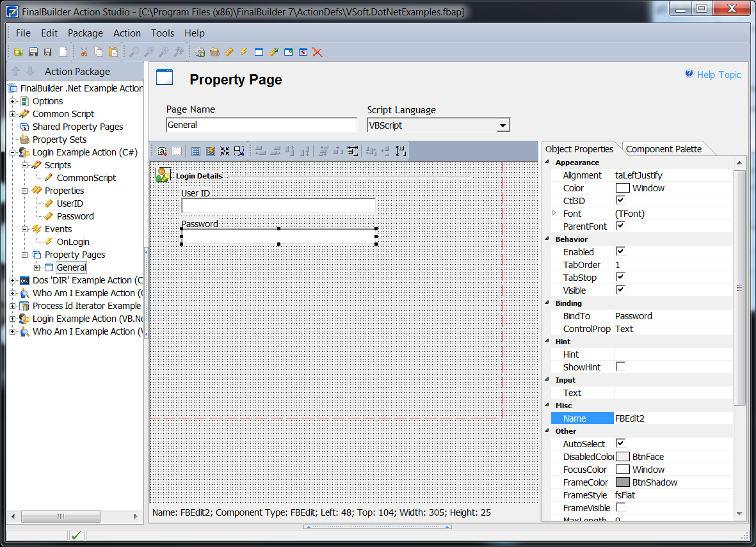This screenshot has height=547, width=756.
Task: Expand the Font property row
Action: (x=554, y=213)
